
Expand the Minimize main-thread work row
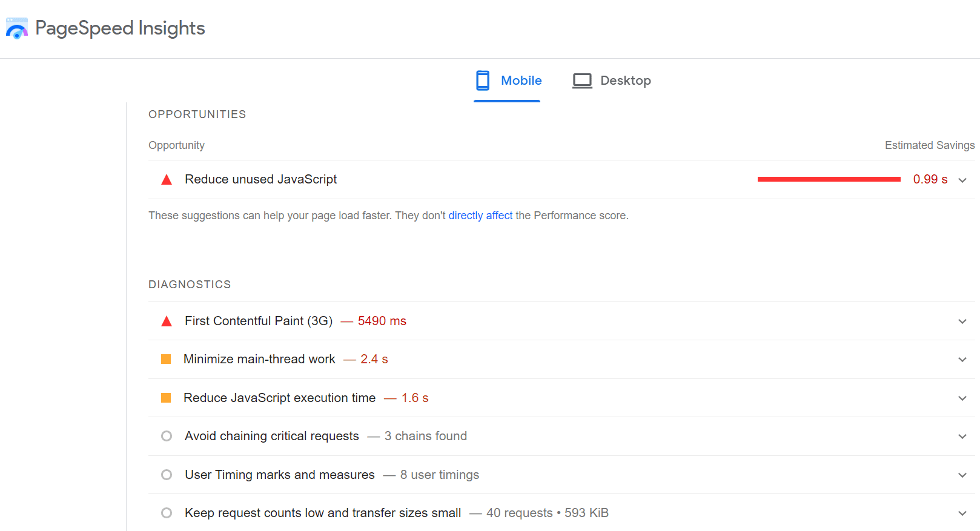click(x=962, y=359)
